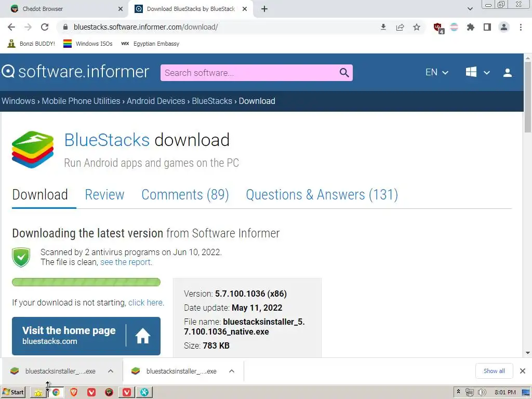
Task: Go forward with the arrow button
Action: [28, 27]
